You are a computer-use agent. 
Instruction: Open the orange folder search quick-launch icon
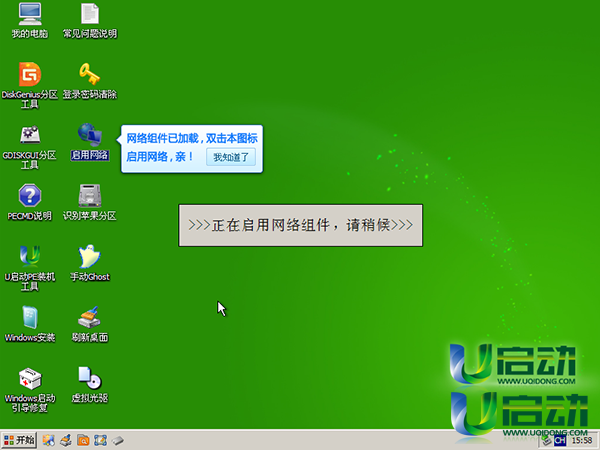[83, 440]
